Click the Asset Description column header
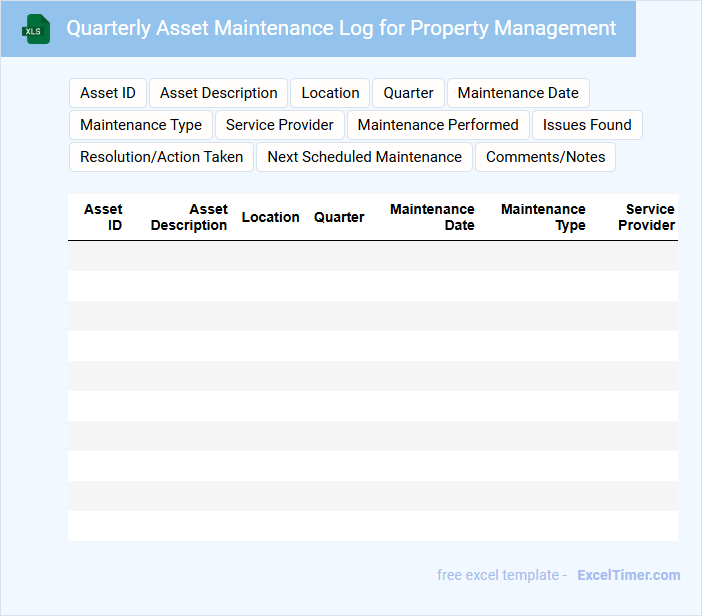The image size is (702, 616). (189, 217)
